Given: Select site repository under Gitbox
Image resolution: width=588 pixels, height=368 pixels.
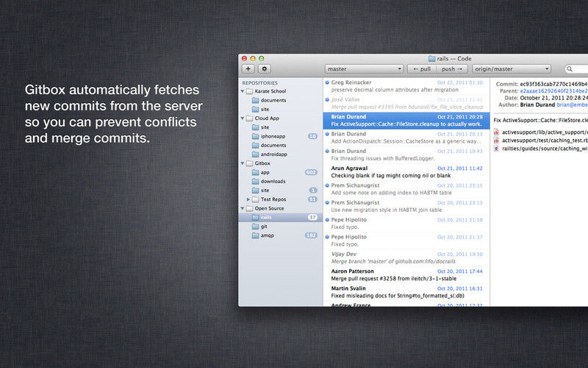Looking at the screenshot, I should tap(281, 191).
